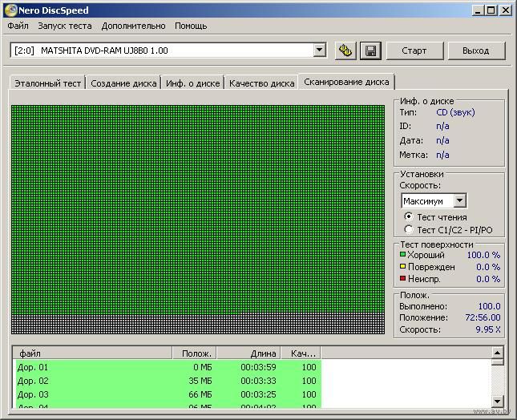Screen dimensions: 517x420
Task: Switch to the 'Качество диска' tab
Action: point(262,83)
